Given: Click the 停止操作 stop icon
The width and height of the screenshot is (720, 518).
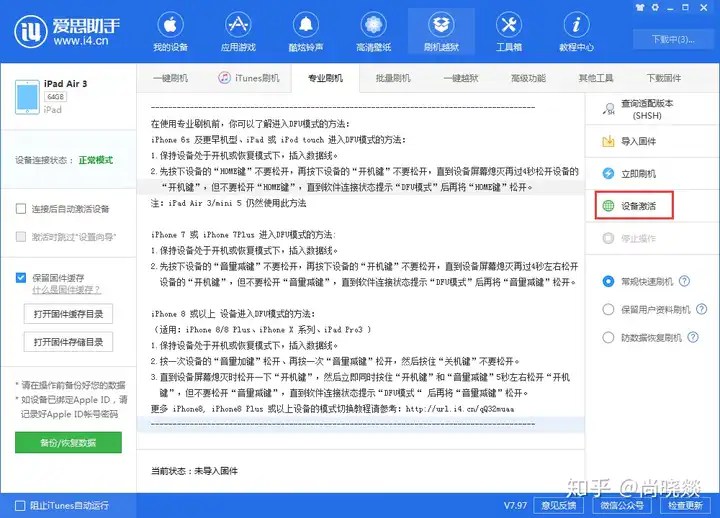Looking at the screenshot, I should [x=608, y=238].
